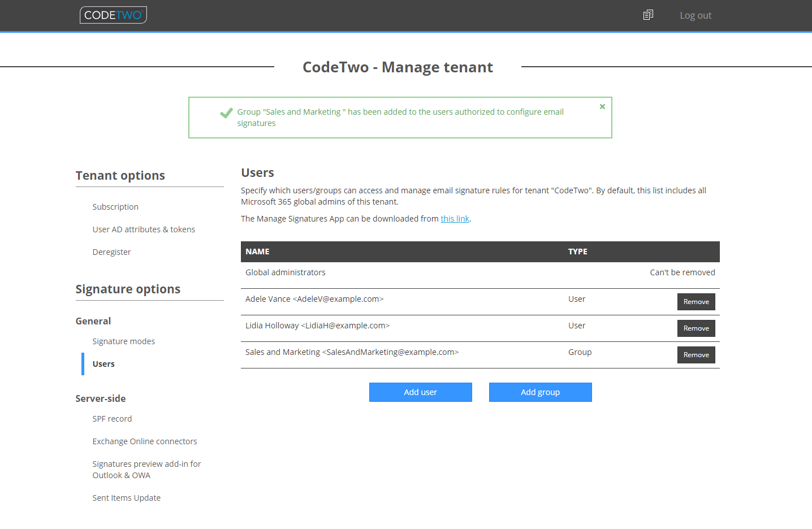Log out of the CodeTwo panel

tap(696, 15)
